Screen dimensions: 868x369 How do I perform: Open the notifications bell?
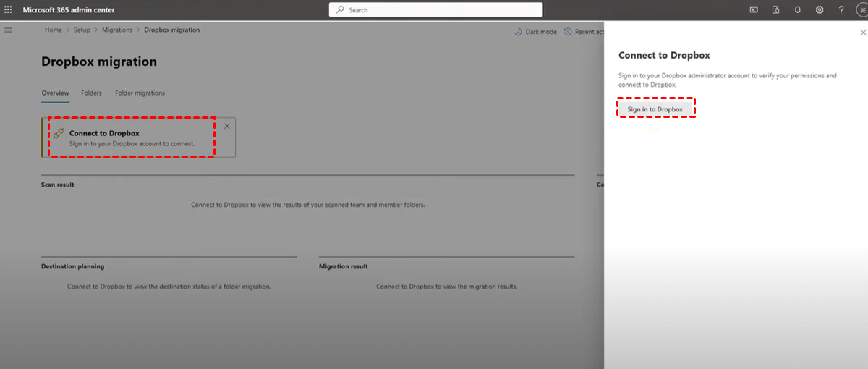coord(797,10)
